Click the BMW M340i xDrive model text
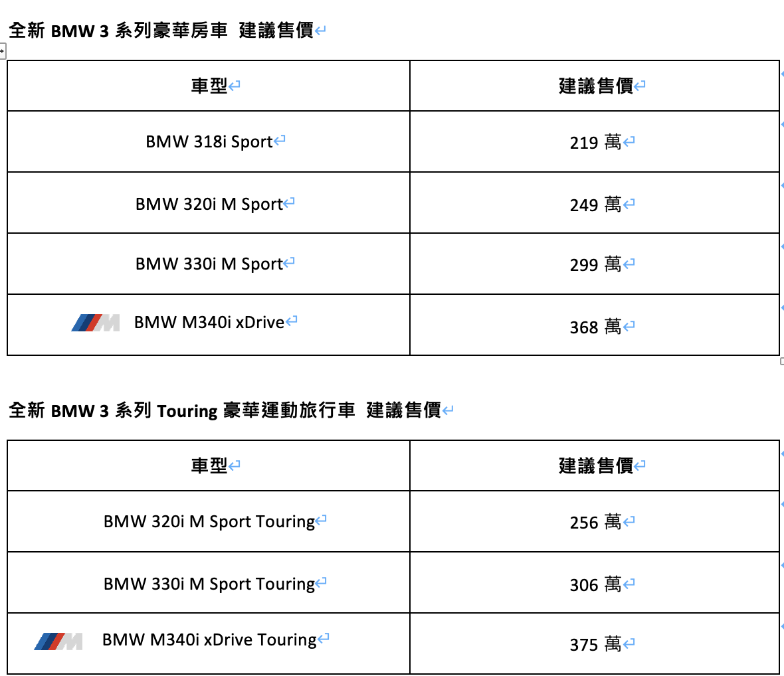This screenshot has height=676, width=784. tap(209, 323)
